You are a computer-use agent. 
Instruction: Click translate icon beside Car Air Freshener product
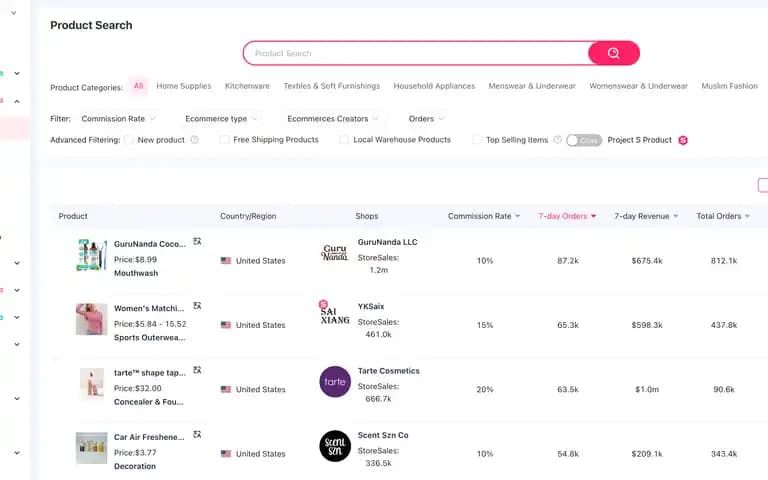[x=197, y=434]
